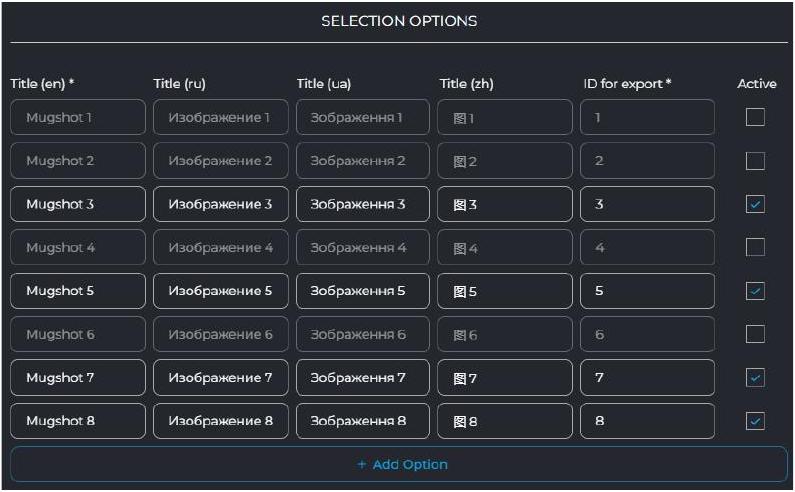Focus the export ID field for Mugshot 3

pos(647,204)
